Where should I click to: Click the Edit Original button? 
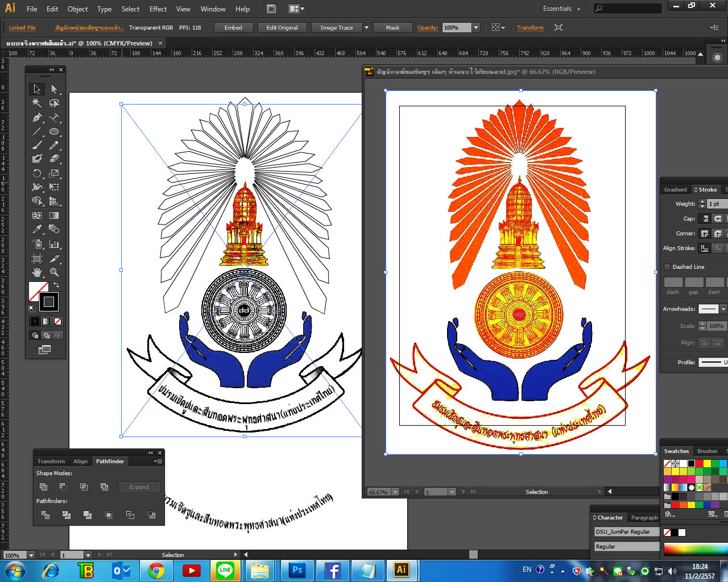tap(282, 27)
